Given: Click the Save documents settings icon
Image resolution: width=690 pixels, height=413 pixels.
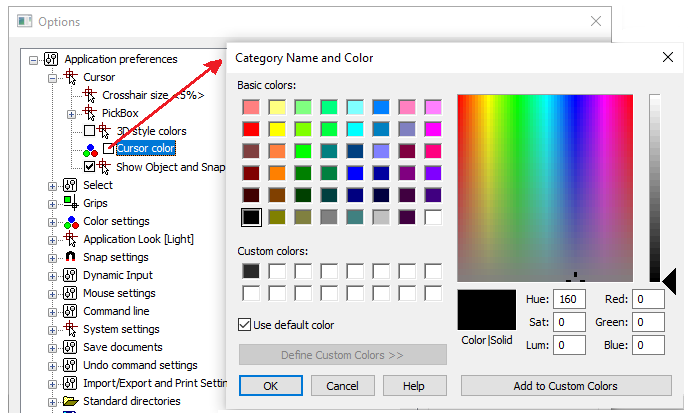Looking at the screenshot, I should [70, 347].
